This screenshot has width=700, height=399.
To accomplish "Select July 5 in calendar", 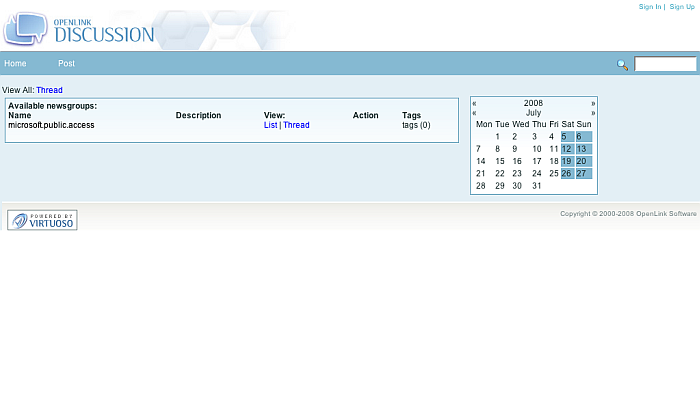I will point(567,137).
